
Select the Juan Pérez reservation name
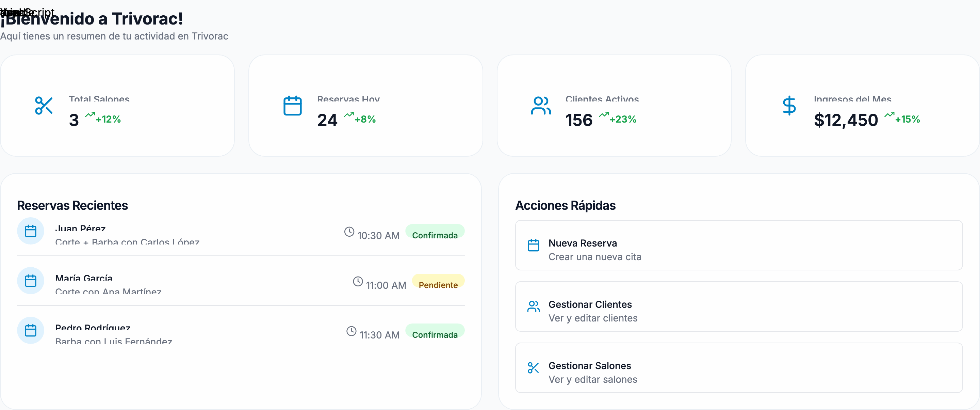(x=80, y=228)
